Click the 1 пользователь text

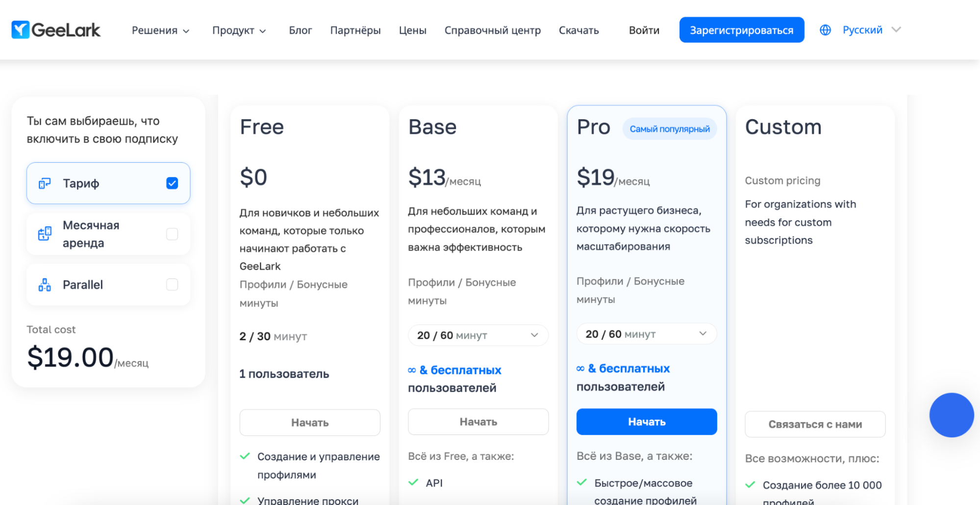pyautogui.click(x=284, y=374)
